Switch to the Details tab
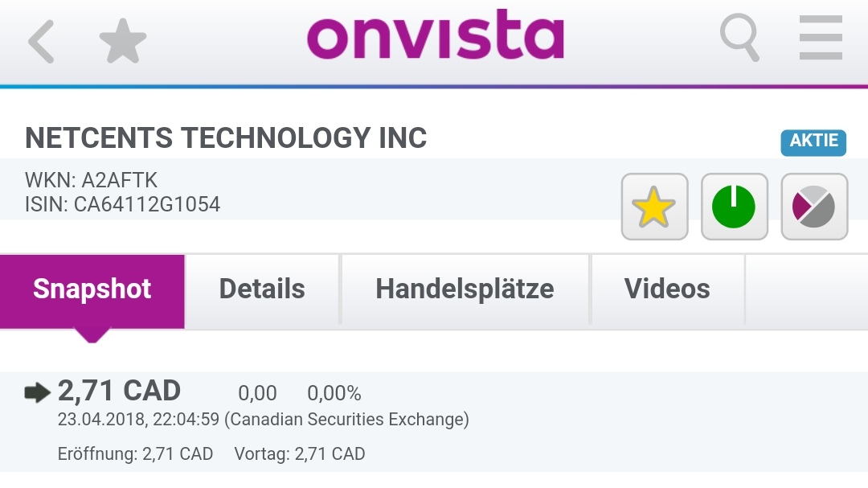868x488 pixels. point(263,289)
